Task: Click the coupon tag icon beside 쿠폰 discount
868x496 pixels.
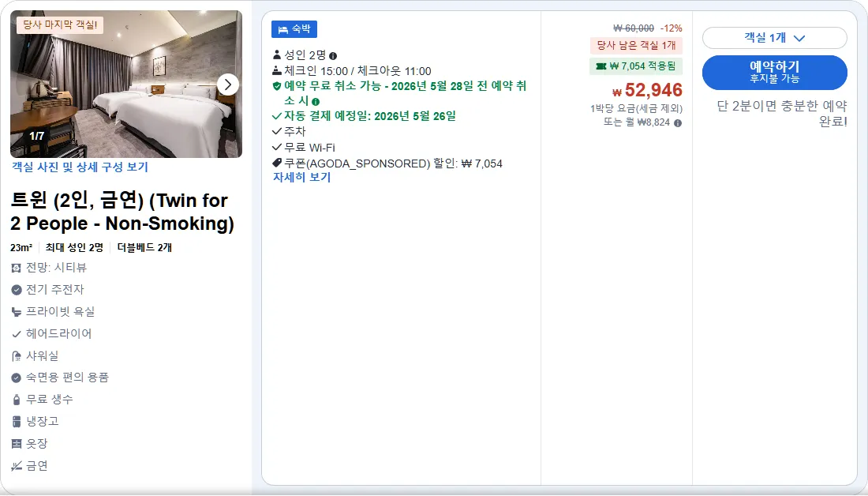Action: 277,163
